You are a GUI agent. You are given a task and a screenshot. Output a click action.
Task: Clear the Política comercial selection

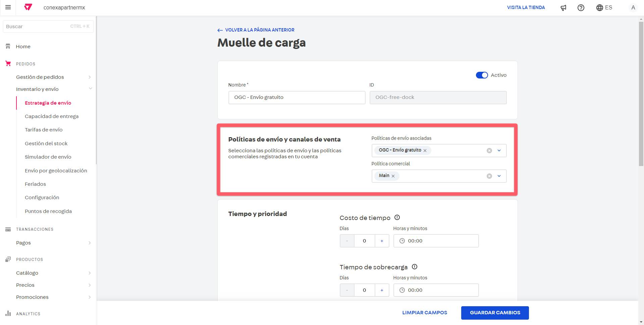(x=489, y=176)
